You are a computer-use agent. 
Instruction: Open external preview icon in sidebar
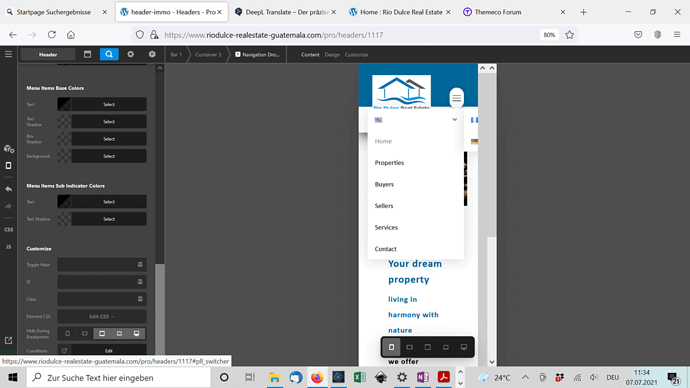click(8, 340)
